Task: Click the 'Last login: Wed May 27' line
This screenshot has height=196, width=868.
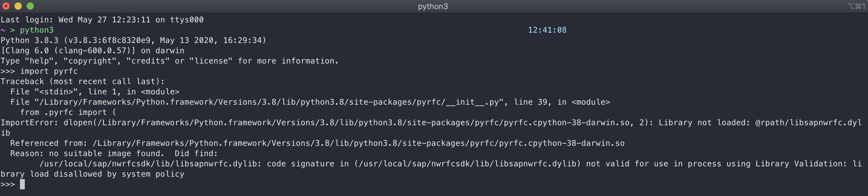Action: click(x=102, y=20)
